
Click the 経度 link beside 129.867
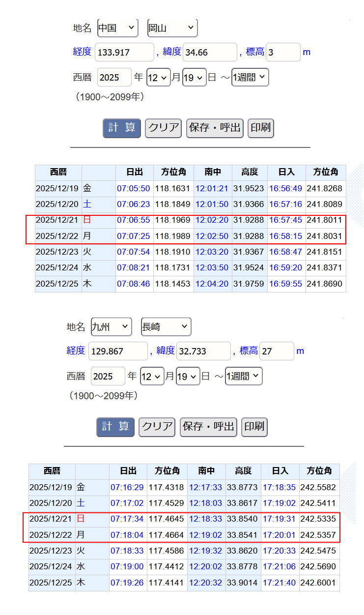coord(76,351)
